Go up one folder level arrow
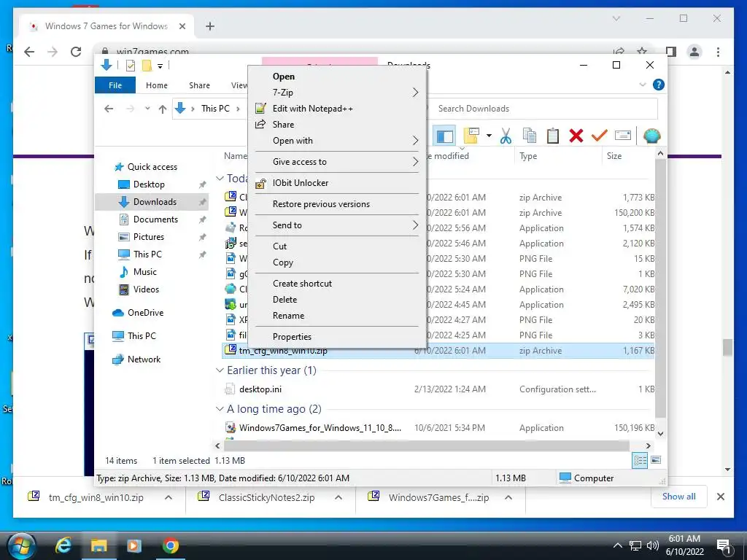The image size is (747, 560). click(163, 109)
